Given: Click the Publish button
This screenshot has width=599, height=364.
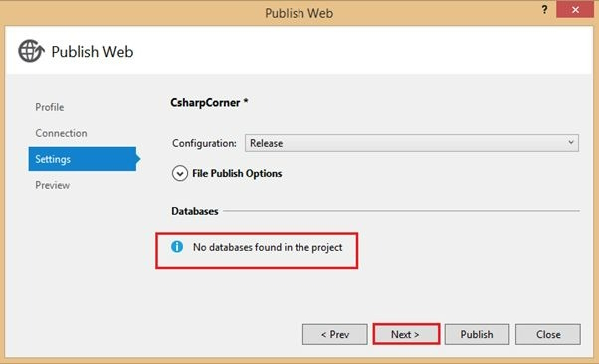Looking at the screenshot, I should click(x=477, y=334).
